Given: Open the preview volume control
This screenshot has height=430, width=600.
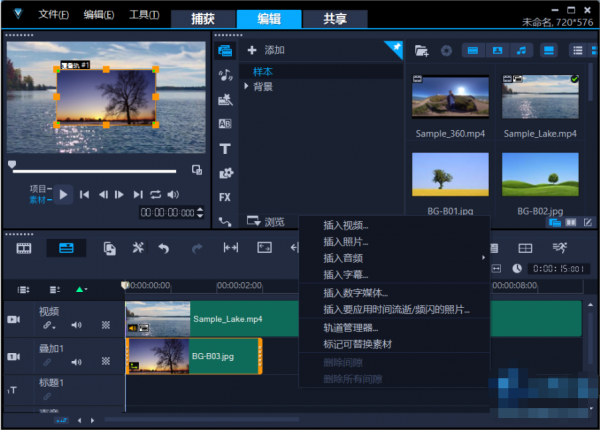Looking at the screenshot, I should [173, 195].
